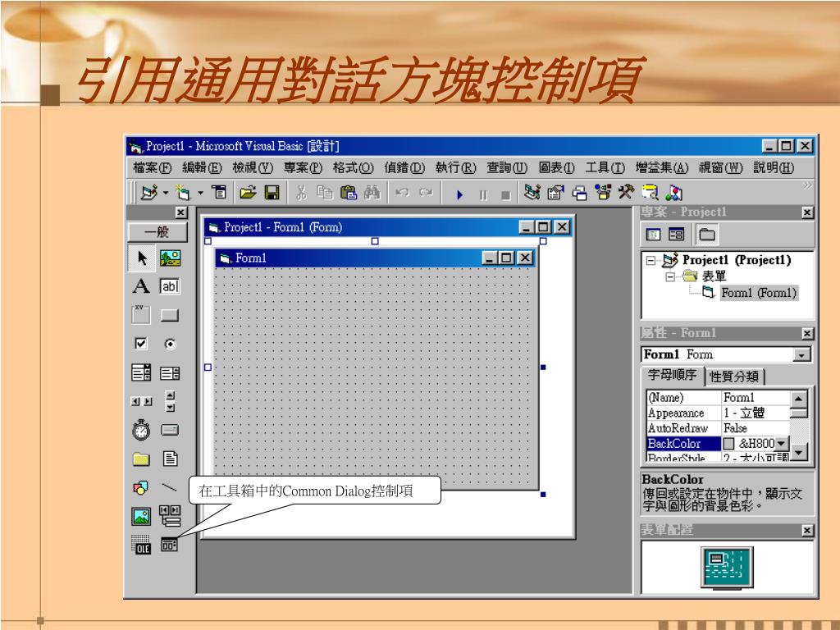The width and height of the screenshot is (840, 630).
Task: Click the Cut scissors icon
Action: (301, 193)
